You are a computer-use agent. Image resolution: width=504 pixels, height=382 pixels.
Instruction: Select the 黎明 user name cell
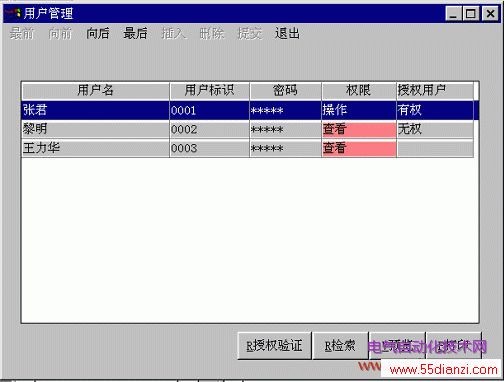tap(95, 129)
